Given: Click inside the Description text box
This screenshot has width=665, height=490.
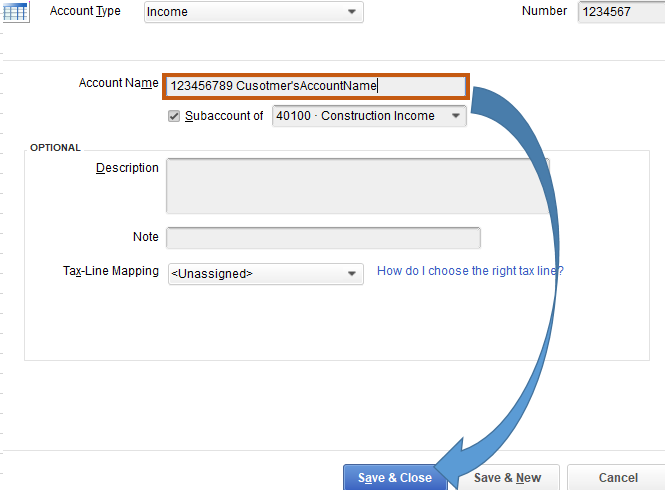Looking at the screenshot, I should [357, 185].
